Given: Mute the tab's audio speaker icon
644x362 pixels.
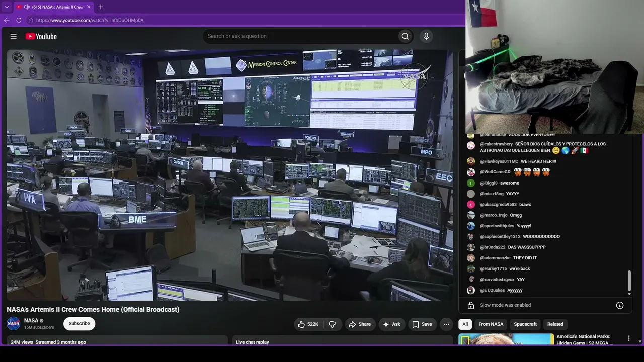Looking at the screenshot, I should 26,7.
